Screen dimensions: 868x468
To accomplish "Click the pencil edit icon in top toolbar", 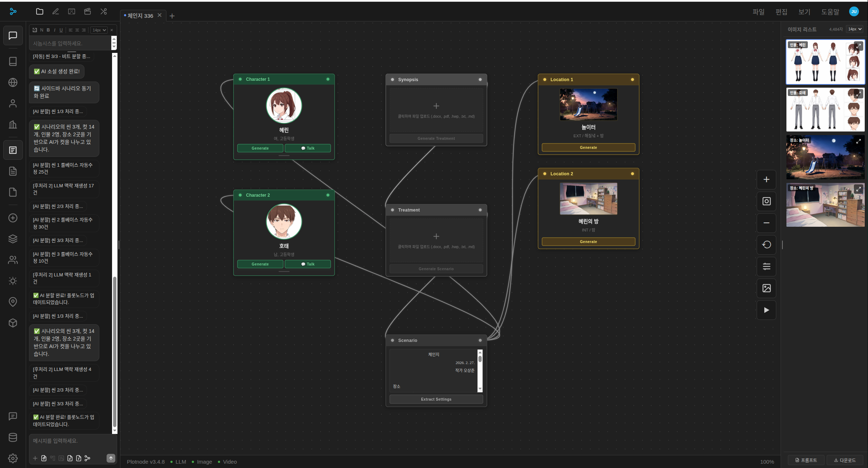I will point(55,12).
